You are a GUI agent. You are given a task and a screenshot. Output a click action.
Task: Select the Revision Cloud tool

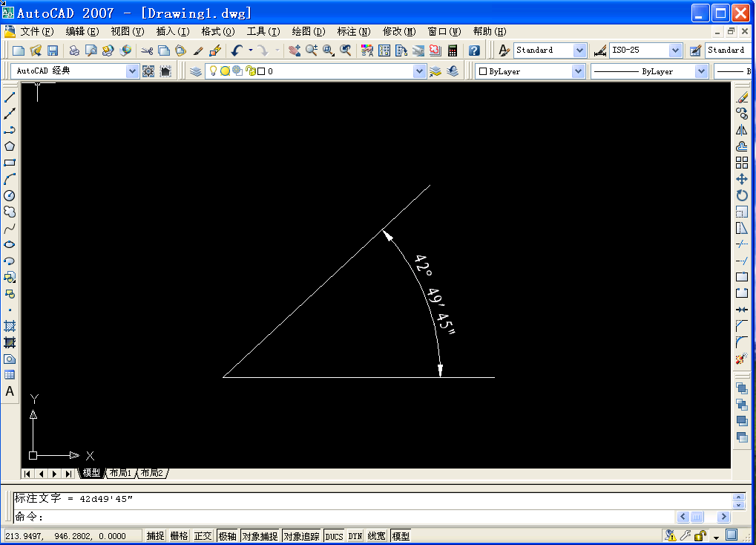tap(10, 212)
